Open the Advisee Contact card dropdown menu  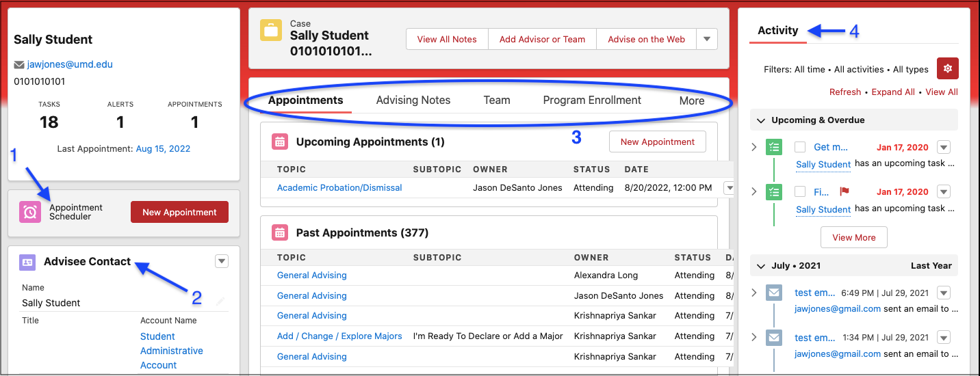221,261
